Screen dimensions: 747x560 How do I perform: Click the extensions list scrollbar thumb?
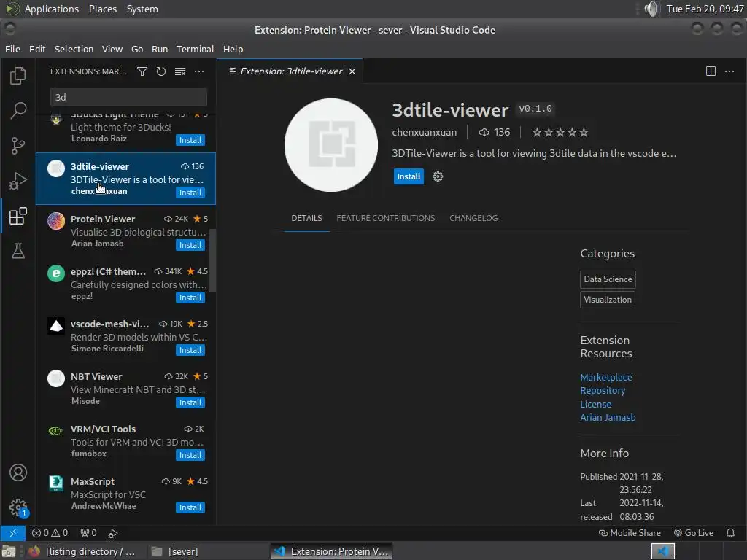[x=212, y=260]
